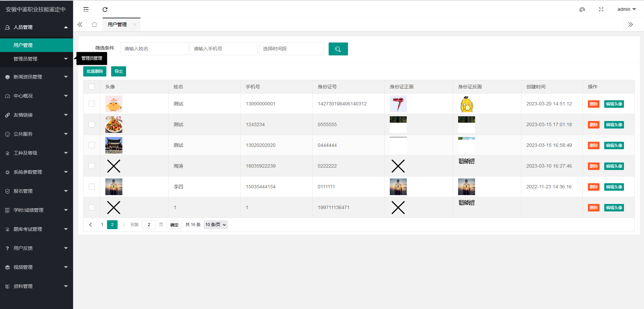Viewport: 644px width, 309px height.
Task: Open yellow duck ID back image
Action: coord(467,104)
